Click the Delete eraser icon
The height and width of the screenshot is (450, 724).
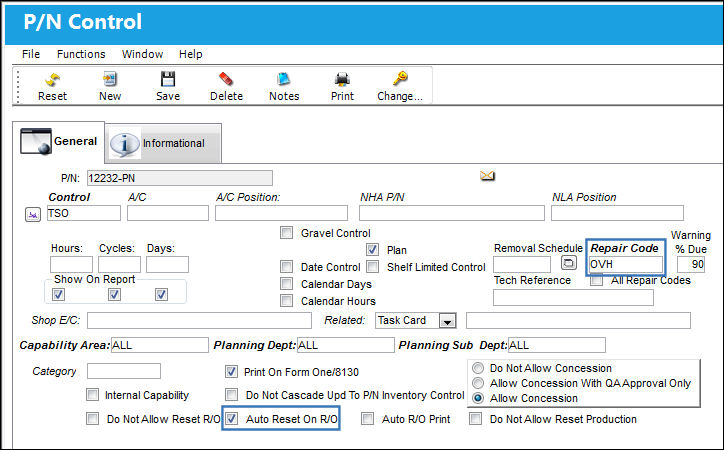226,79
